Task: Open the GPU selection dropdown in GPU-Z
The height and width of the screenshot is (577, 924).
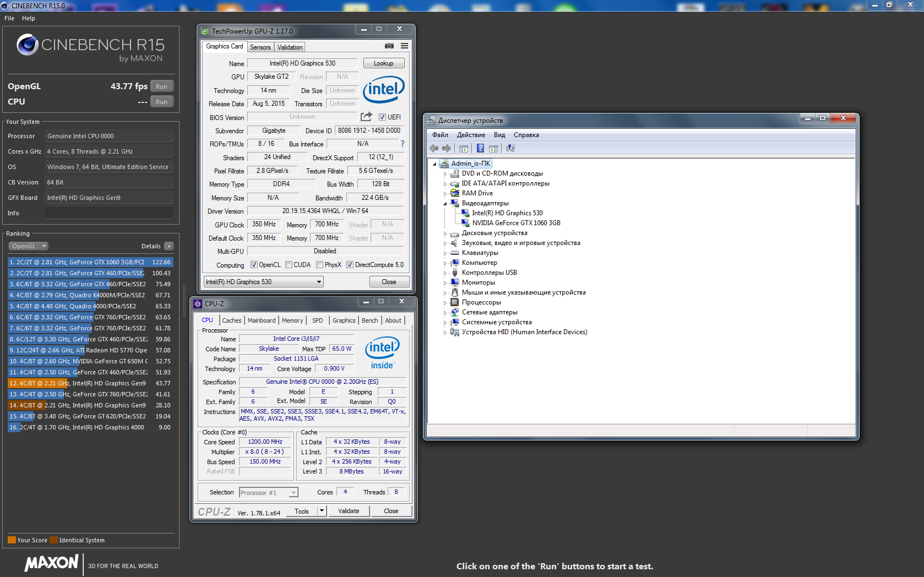Action: [x=263, y=282]
